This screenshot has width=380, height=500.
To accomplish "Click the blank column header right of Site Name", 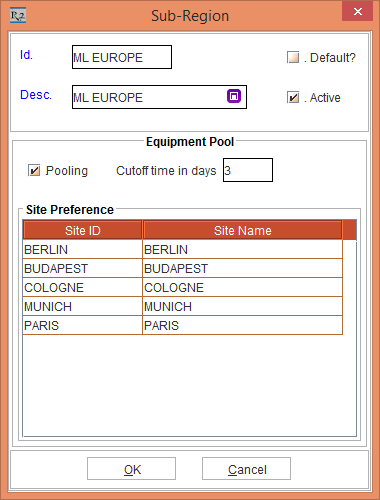I will (x=350, y=230).
